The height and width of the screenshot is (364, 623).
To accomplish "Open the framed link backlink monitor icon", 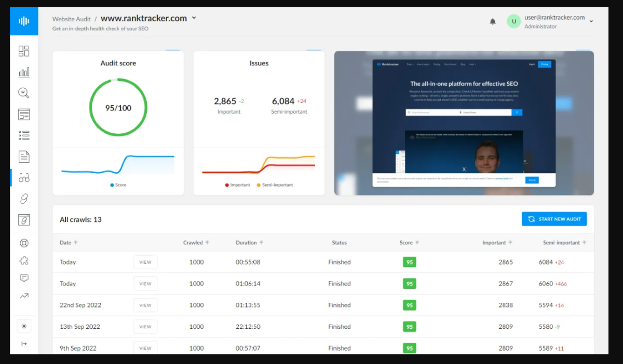I will pos(24,220).
